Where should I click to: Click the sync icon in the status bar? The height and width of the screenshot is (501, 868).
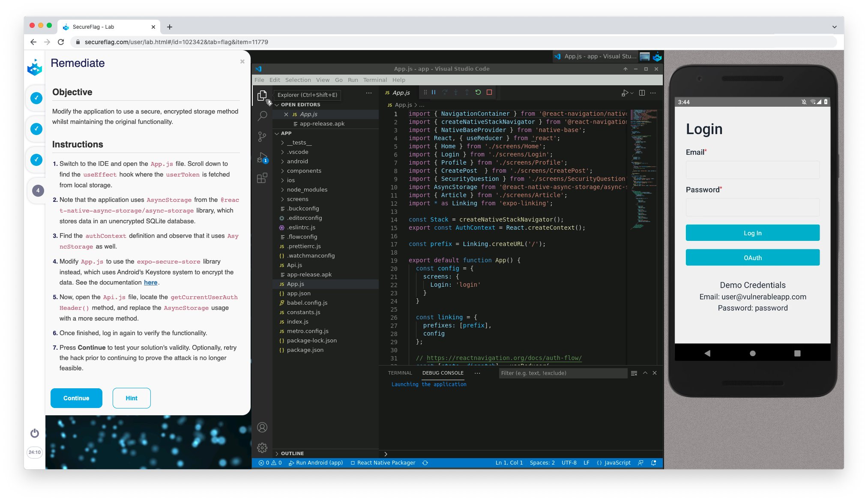click(x=425, y=463)
